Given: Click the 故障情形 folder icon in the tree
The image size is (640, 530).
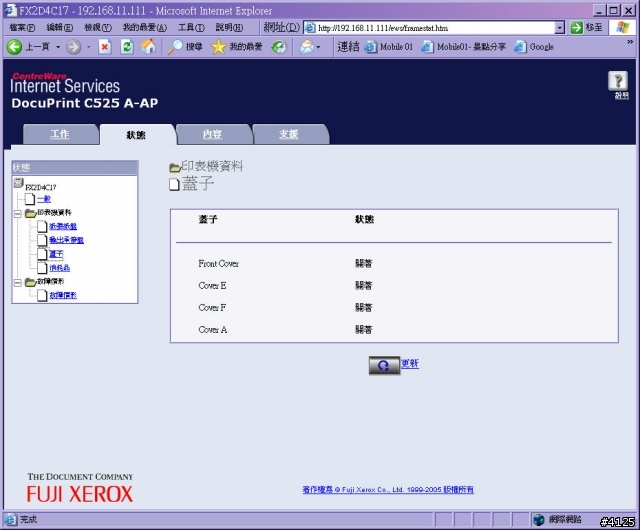Looking at the screenshot, I should click(31, 282).
